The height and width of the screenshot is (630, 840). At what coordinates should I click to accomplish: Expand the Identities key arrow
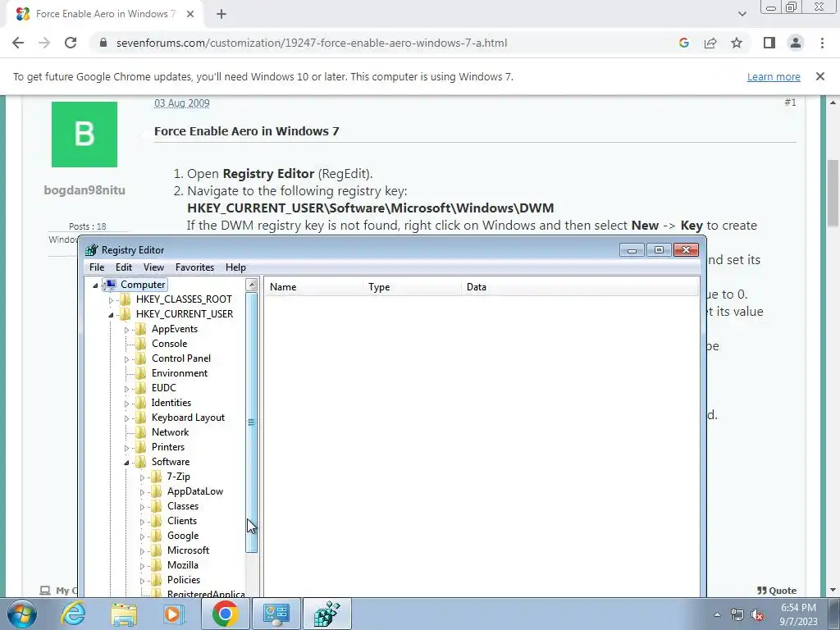coord(126,404)
